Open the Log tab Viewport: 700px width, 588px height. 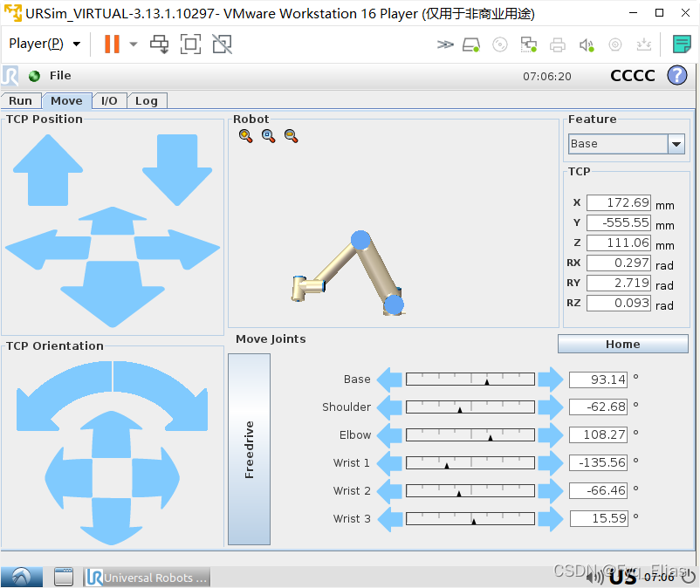(147, 101)
